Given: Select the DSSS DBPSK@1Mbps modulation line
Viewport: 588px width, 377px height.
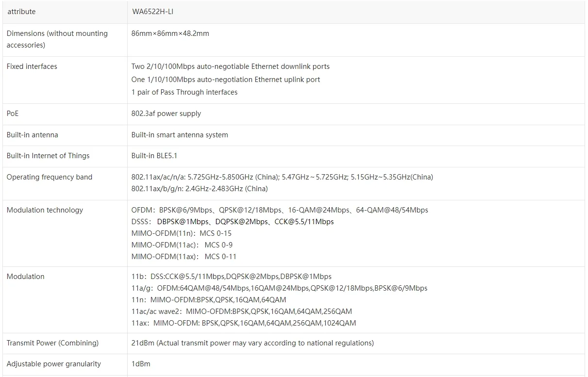Looking at the screenshot, I should click(233, 222).
